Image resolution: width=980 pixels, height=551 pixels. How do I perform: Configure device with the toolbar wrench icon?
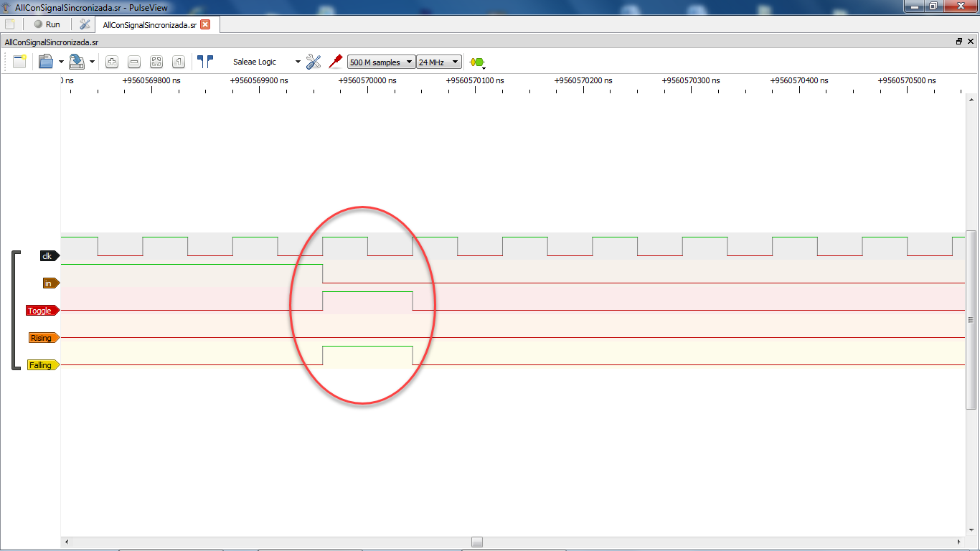point(314,62)
